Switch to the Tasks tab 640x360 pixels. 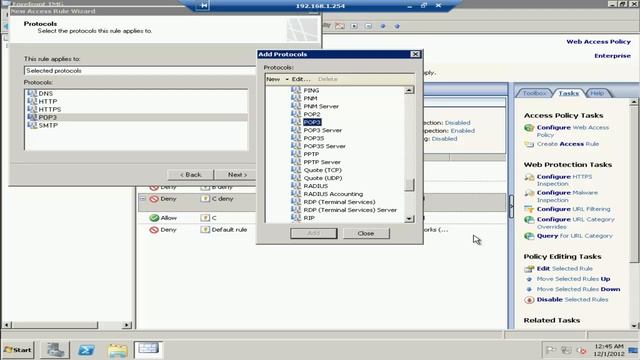pos(569,93)
